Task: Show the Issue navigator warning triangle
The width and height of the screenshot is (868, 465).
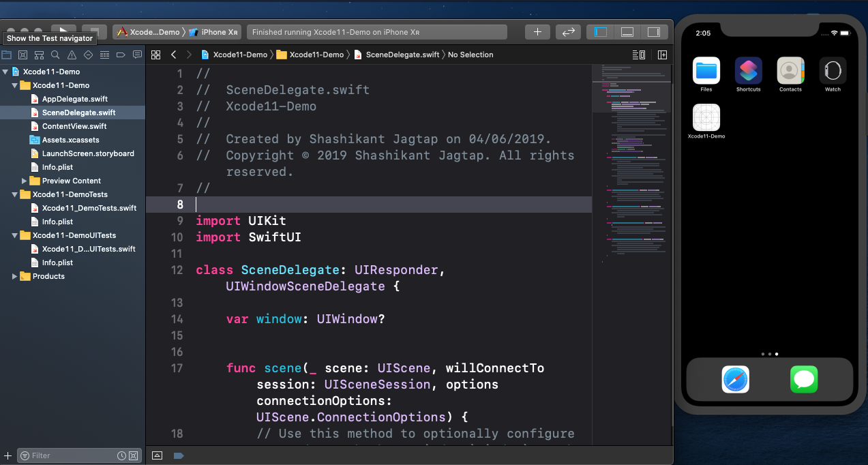Action: pyautogui.click(x=72, y=55)
